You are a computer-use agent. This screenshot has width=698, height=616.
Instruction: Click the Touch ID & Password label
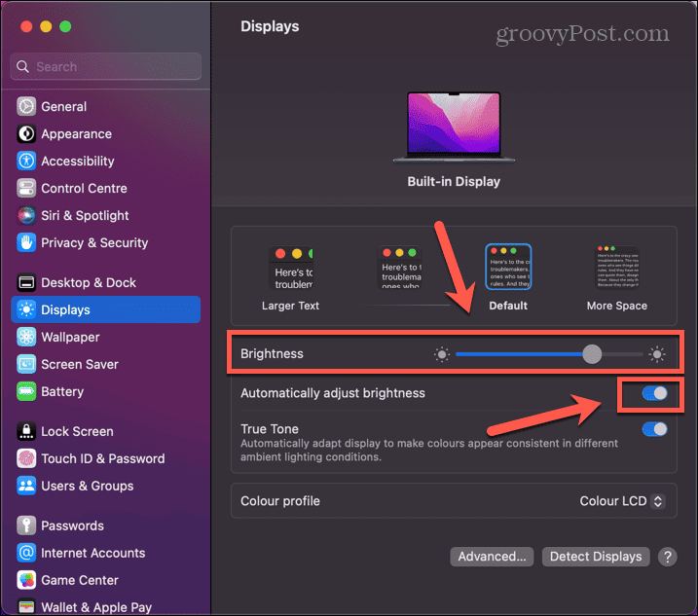[103, 458]
